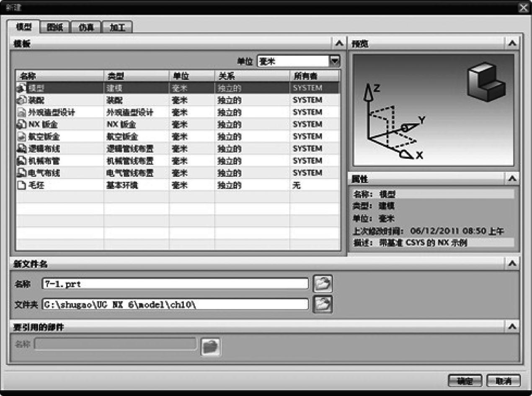Image resolution: width=532 pixels, height=396 pixels.
Task: Click the 3D preview thumbnail
Action: coord(433,110)
